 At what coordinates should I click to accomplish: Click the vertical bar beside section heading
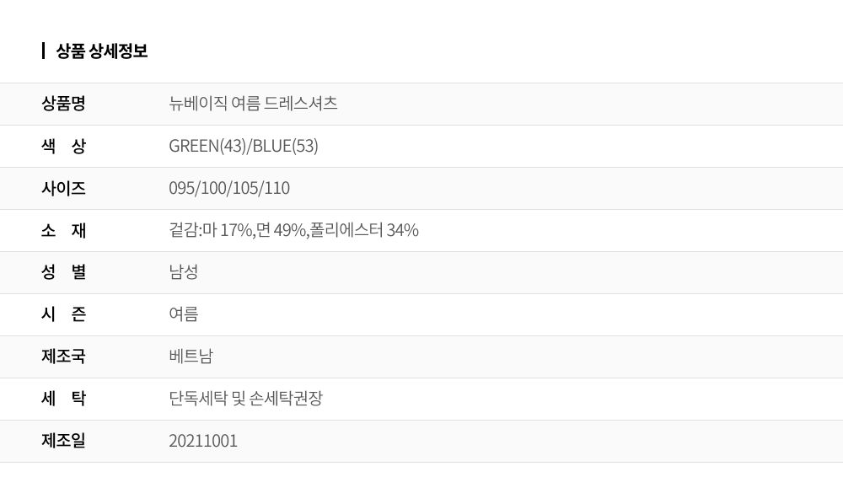[x=43, y=51]
